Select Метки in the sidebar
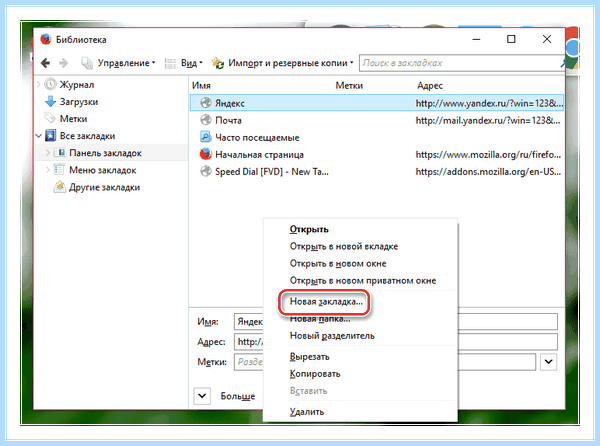This screenshot has width=600, height=446. tap(73, 119)
